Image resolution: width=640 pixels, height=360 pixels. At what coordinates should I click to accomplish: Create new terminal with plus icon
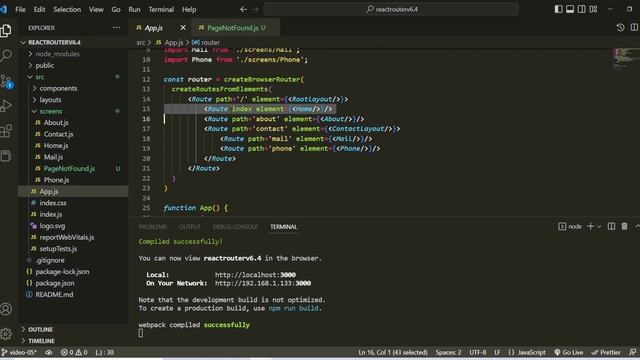tap(590, 226)
